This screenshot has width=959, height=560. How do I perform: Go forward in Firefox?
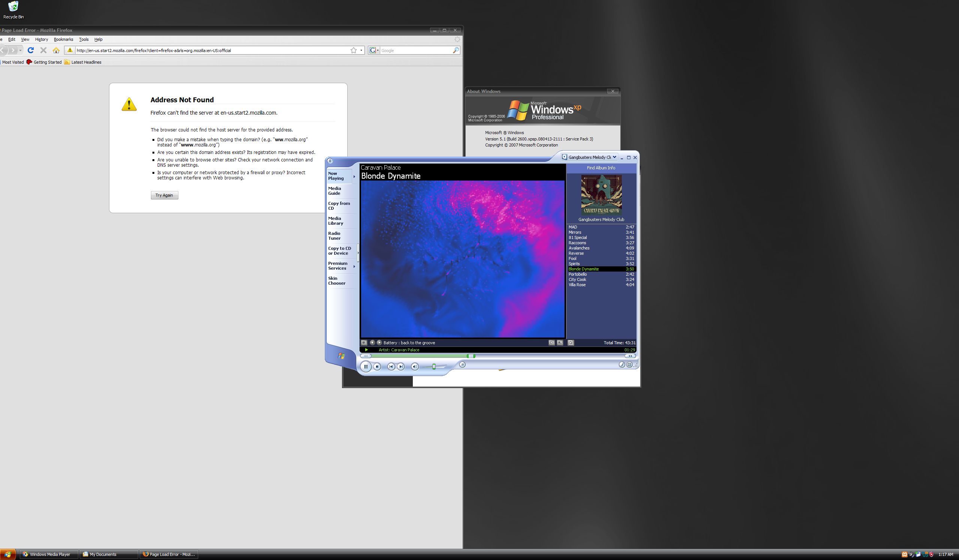(x=13, y=50)
